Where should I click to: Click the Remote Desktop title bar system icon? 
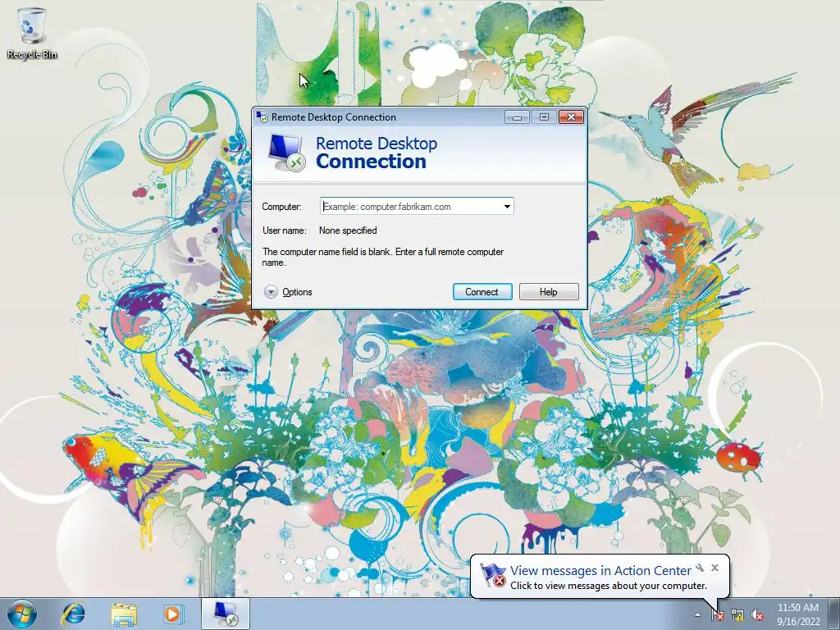point(262,116)
